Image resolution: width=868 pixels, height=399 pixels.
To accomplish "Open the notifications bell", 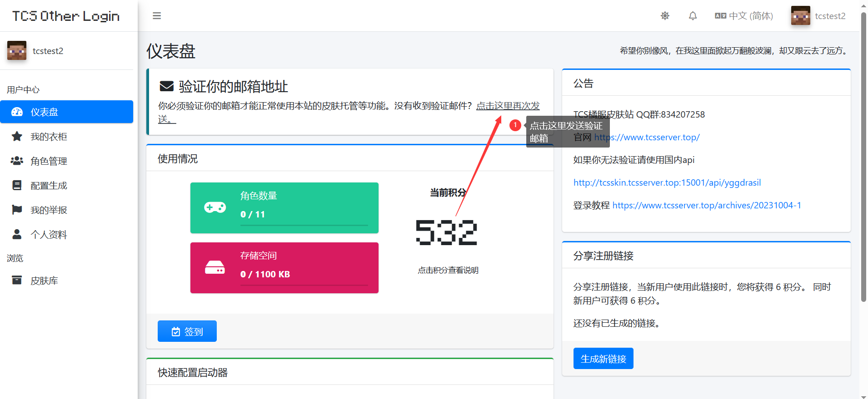I will pyautogui.click(x=693, y=16).
